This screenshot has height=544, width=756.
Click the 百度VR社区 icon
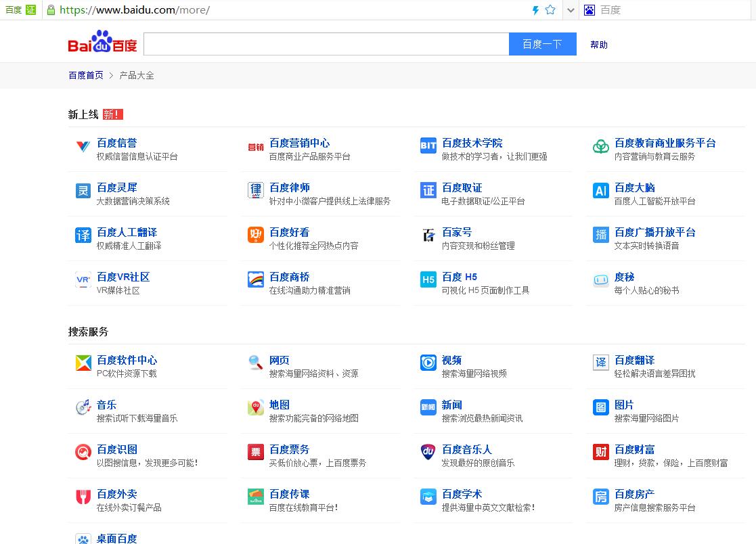(x=83, y=280)
